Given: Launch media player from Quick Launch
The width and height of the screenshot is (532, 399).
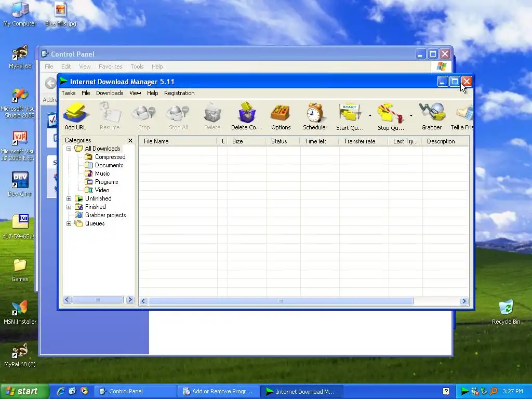Looking at the screenshot, I should click(84, 391).
